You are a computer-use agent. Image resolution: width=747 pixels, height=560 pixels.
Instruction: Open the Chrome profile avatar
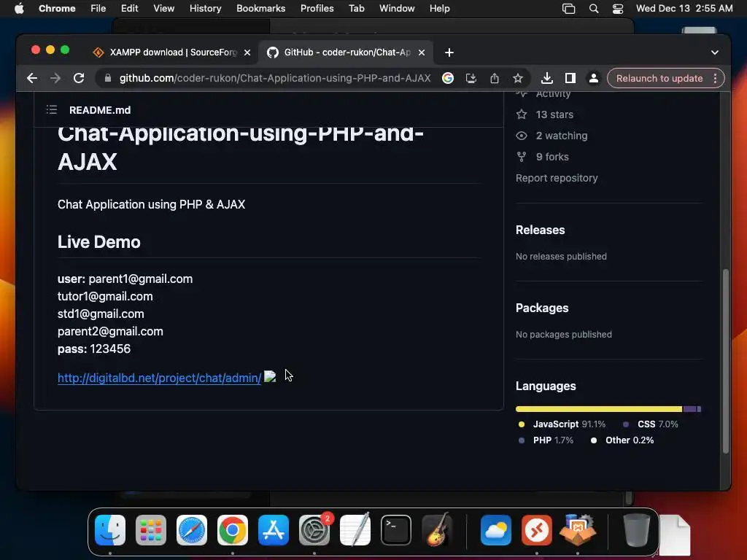(x=594, y=78)
